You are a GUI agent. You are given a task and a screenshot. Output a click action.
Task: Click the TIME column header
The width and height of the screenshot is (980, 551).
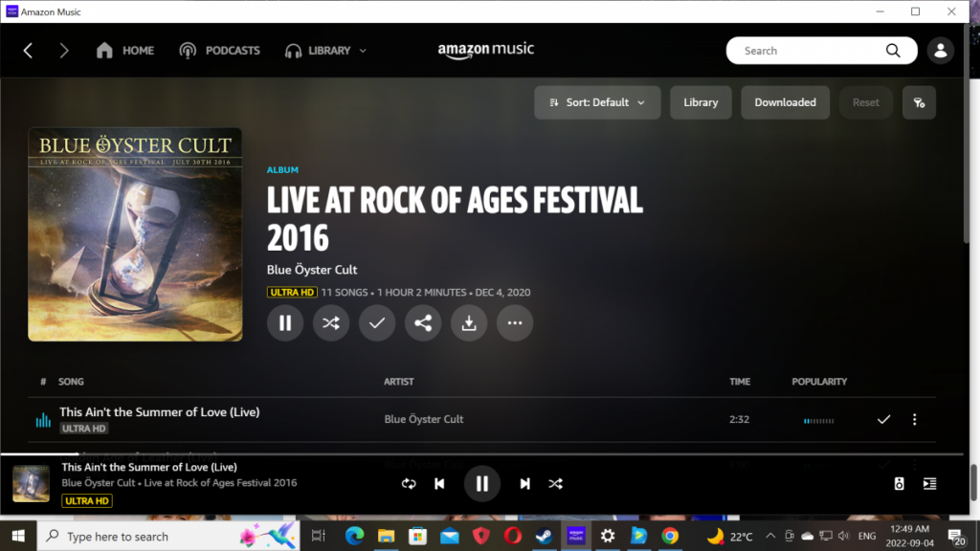tap(740, 382)
